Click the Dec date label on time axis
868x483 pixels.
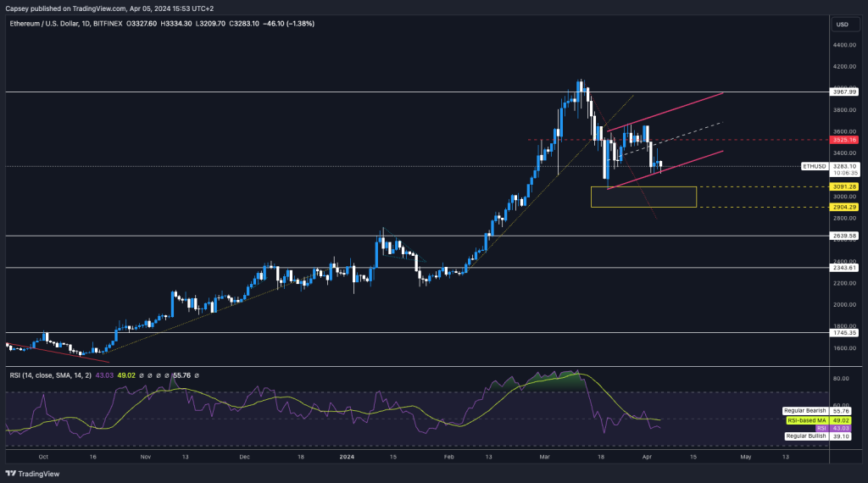point(244,457)
